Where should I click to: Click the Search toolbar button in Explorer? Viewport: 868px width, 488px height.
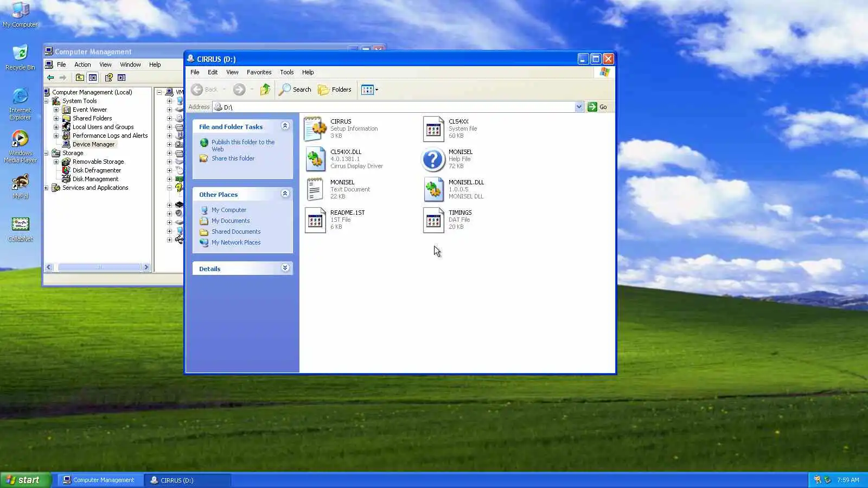click(295, 89)
